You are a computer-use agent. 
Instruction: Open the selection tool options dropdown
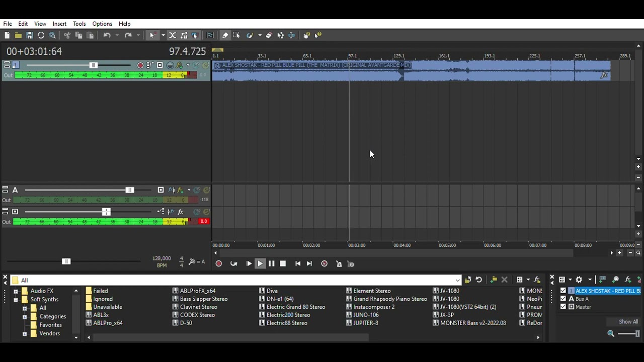pos(163,35)
